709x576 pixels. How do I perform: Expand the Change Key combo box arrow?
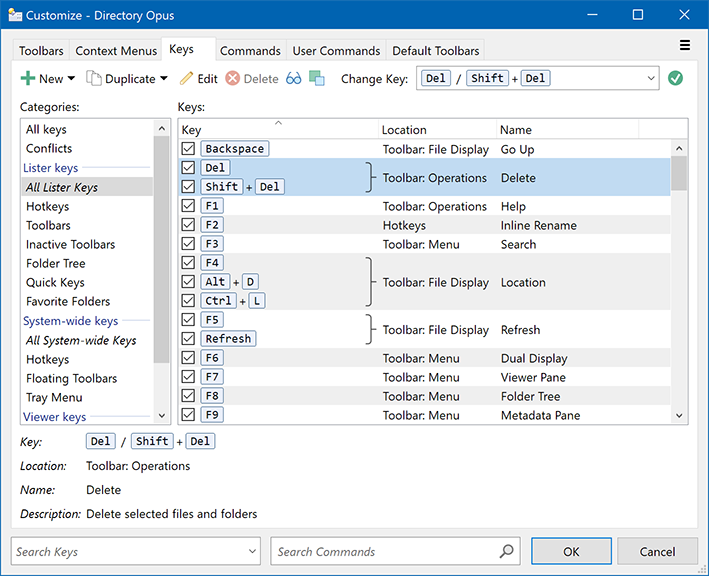(651, 78)
